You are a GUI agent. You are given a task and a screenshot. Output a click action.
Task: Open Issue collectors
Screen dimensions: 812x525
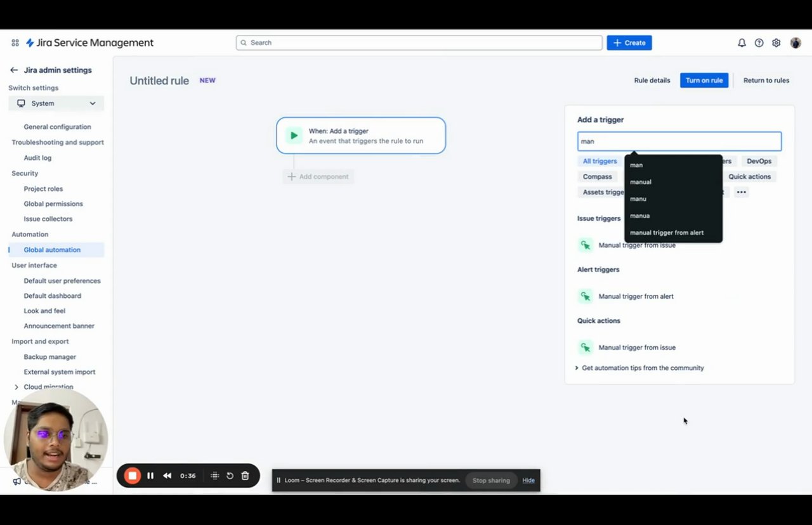pyautogui.click(x=48, y=219)
